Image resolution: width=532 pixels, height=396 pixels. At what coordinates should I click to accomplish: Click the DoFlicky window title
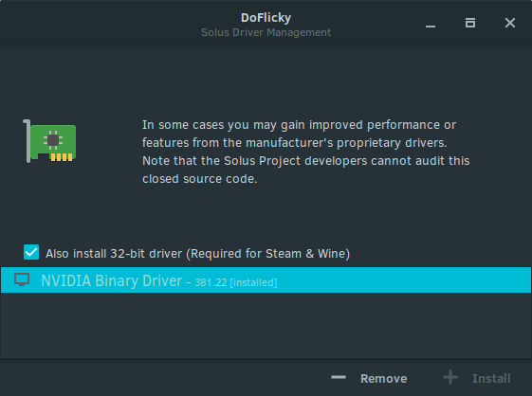tap(266, 18)
